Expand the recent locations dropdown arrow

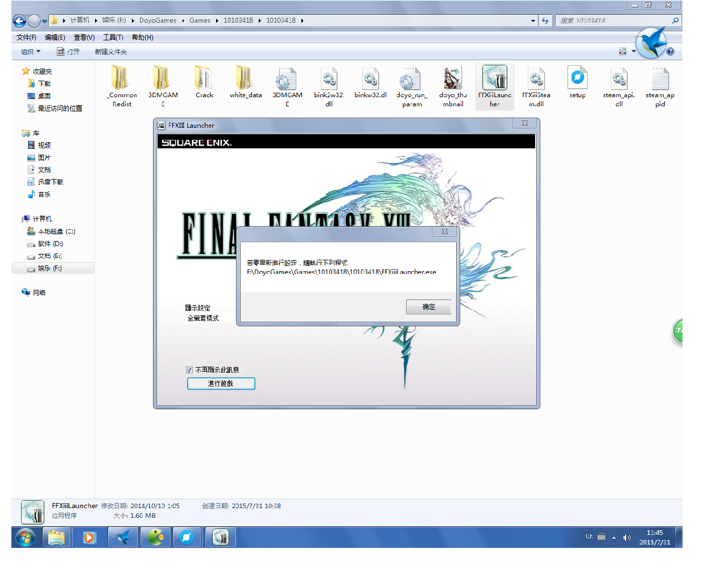[44, 21]
